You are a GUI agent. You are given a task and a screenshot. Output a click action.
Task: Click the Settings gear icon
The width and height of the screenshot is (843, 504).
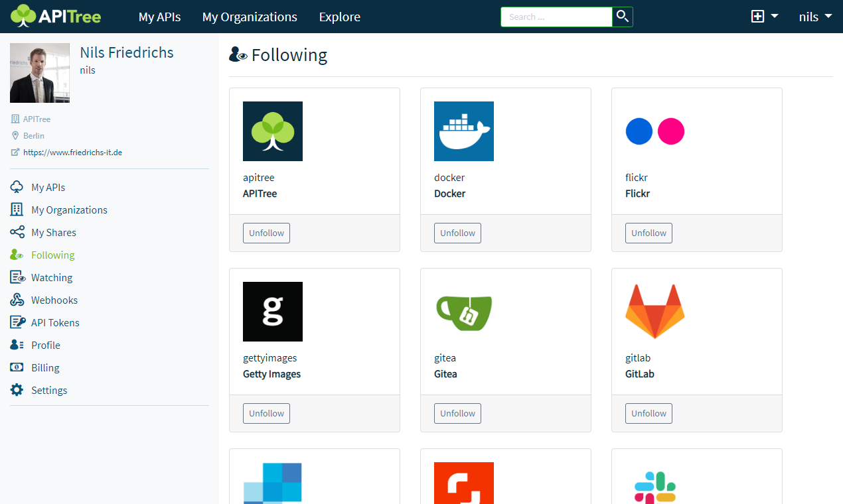click(x=17, y=390)
